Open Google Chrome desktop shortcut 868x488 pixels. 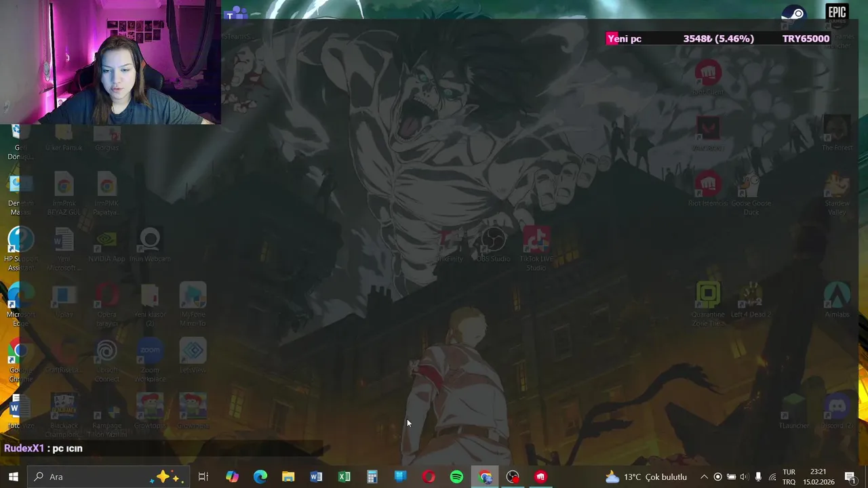point(20,361)
